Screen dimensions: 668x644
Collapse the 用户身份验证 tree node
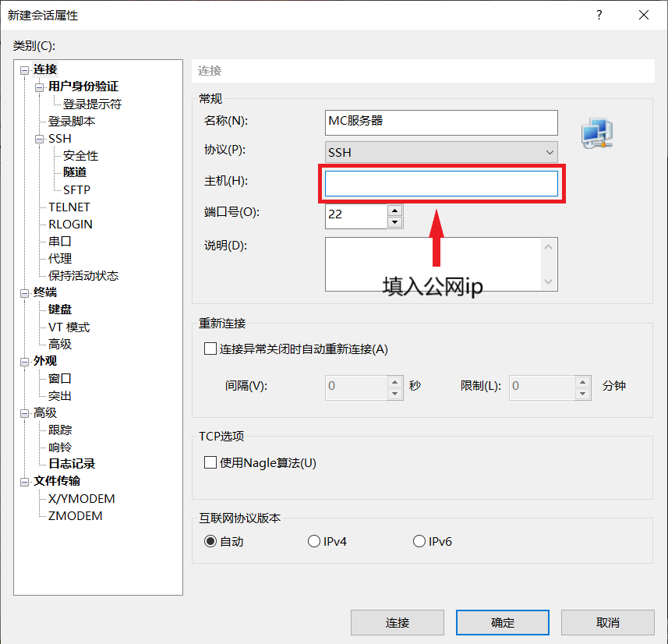[39, 87]
